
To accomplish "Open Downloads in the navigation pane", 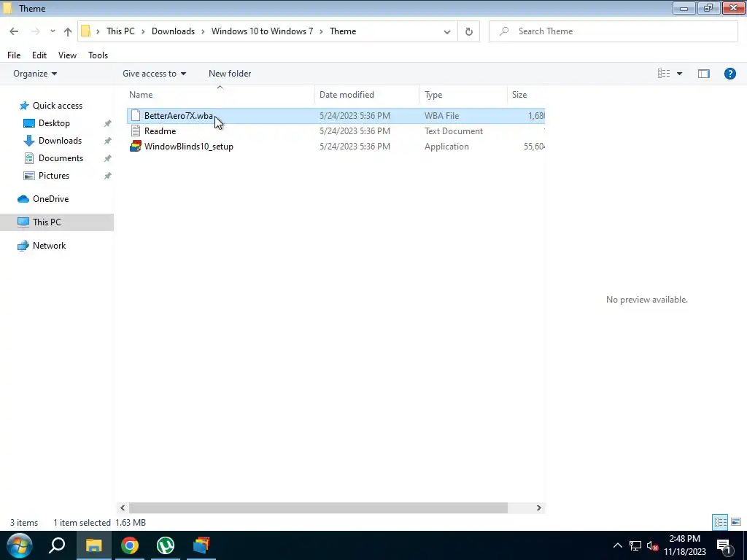I will (x=60, y=141).
